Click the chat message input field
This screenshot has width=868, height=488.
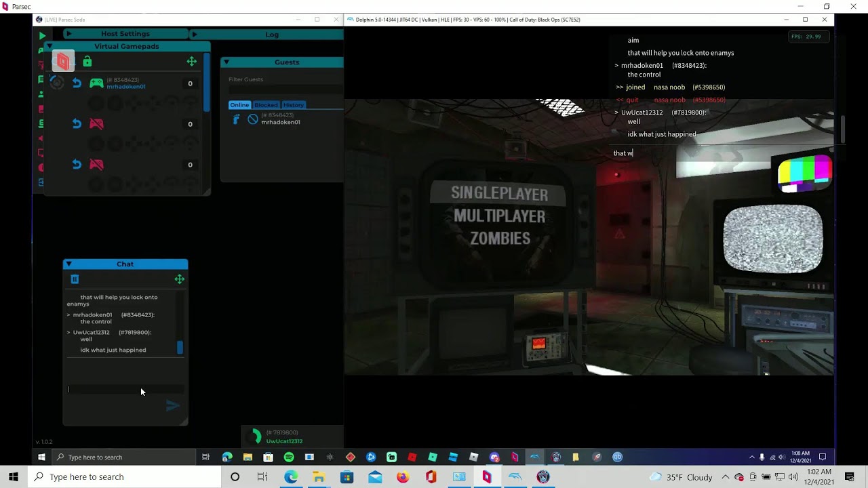click(125, 389)
